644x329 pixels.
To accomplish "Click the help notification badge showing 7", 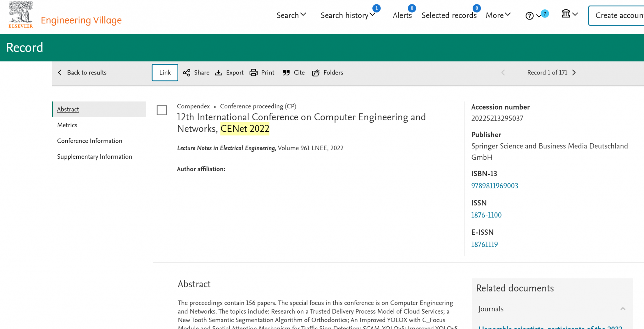I will click(x=545, y=14).
